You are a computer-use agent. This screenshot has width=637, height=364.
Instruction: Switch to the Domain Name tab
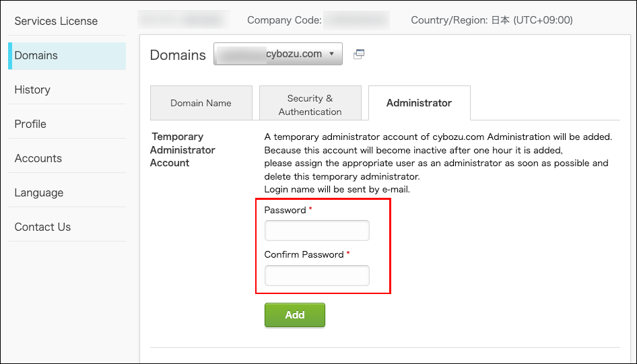[x=201, y=103]
